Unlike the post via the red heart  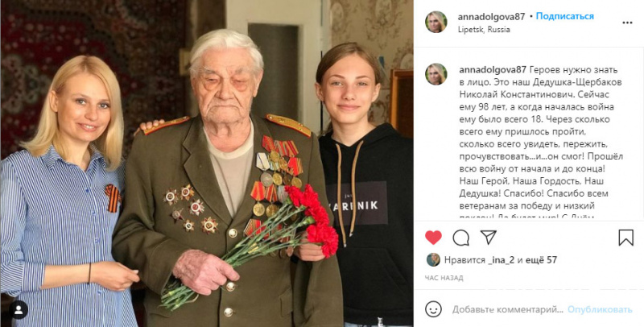tap(433, 238)
